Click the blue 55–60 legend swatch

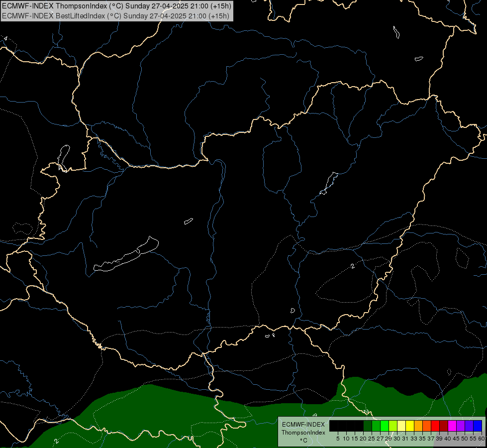pos(478,426)
